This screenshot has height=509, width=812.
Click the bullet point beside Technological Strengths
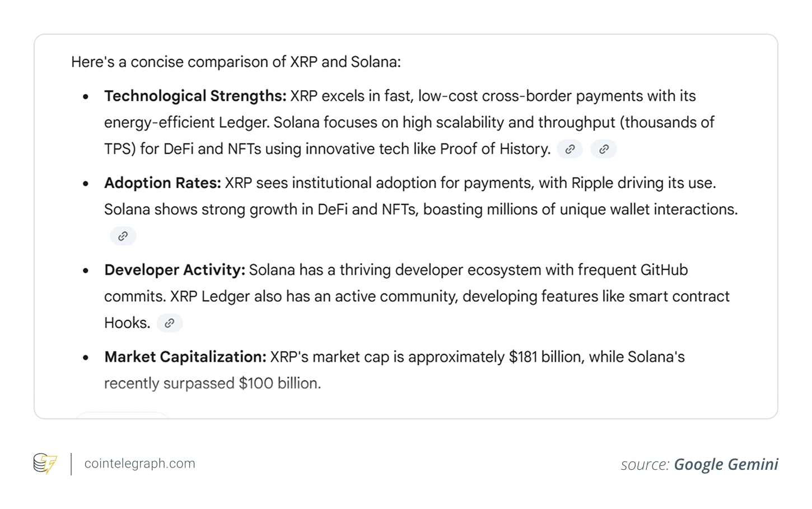[86, 97]
